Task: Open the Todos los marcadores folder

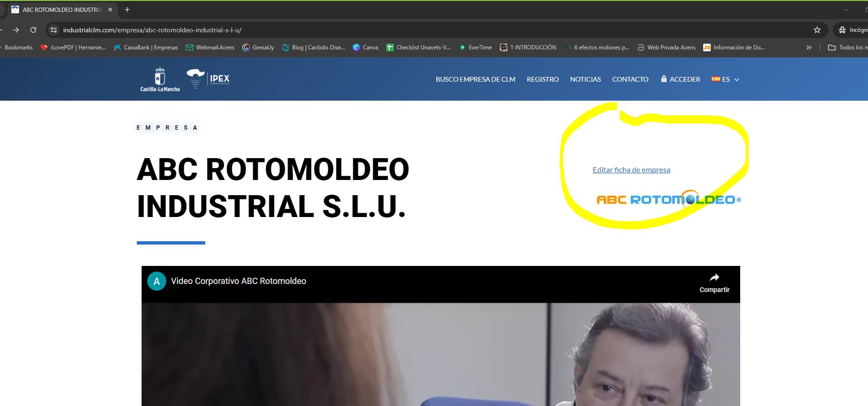Action: coord(848,47)
